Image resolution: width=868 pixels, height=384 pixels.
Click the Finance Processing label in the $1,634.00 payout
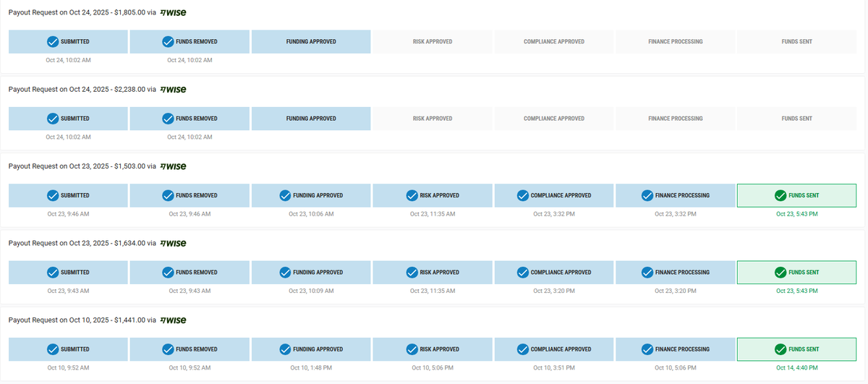[682, 273]
